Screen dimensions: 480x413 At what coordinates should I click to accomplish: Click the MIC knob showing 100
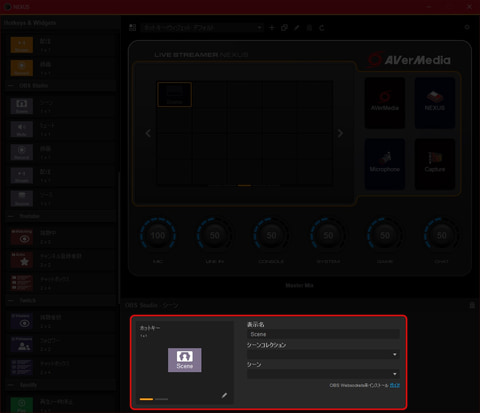tap(158, 236)
